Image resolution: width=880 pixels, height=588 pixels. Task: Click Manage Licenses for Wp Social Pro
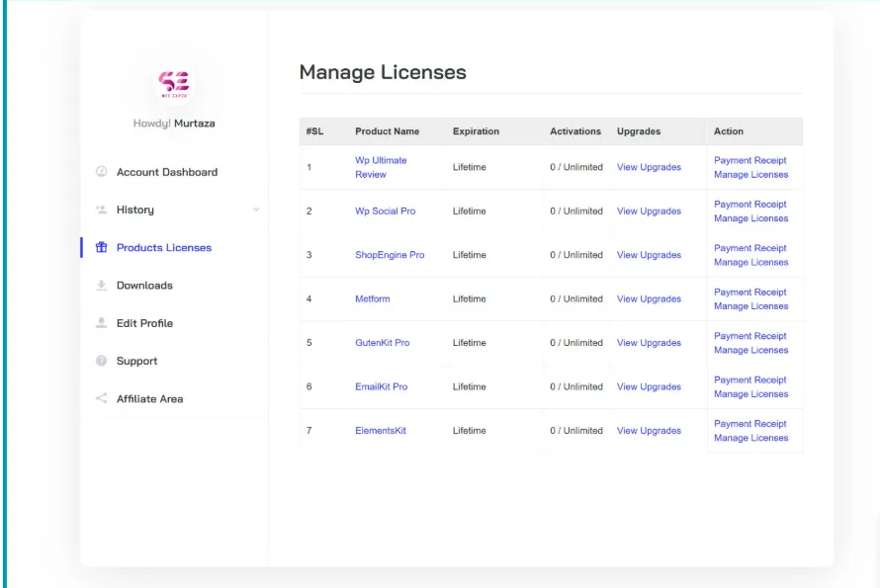click(x=750, y=218)
